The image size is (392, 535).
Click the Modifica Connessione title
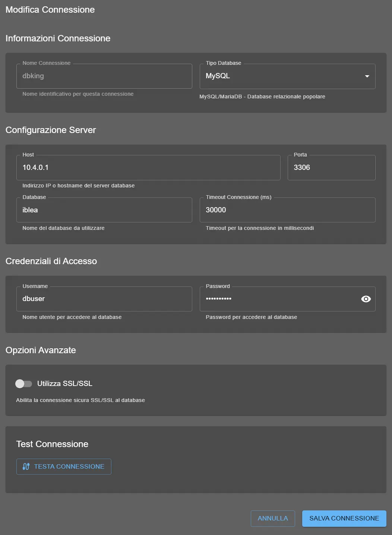[x=50, y=10]
